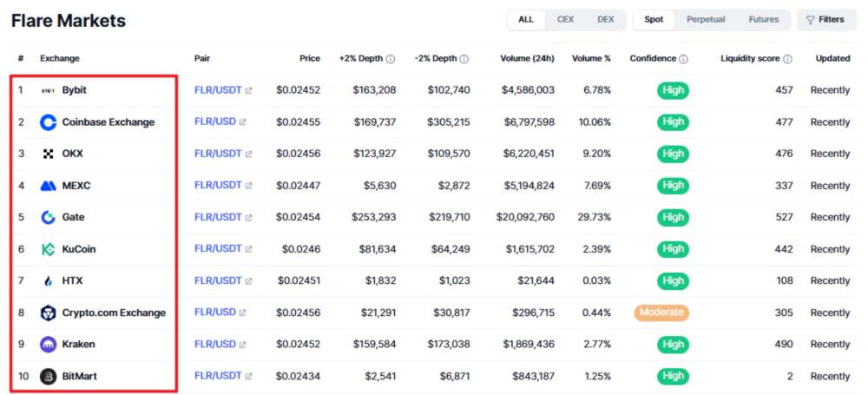
Task: Select the ALL exchanges tab
Action: (526, 19)
